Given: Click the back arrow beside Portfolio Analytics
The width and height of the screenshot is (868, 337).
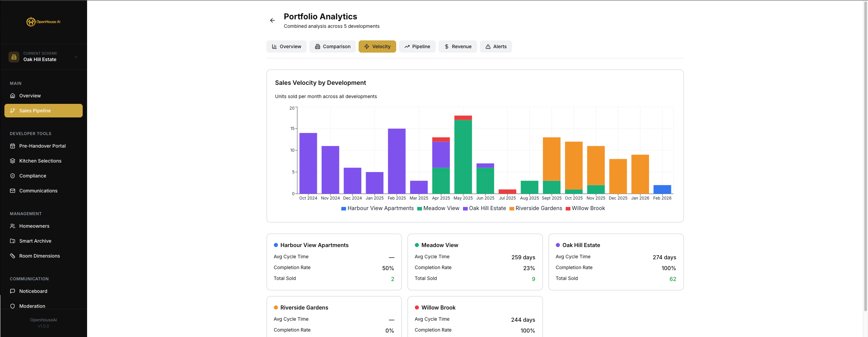Looking at the screenshot, I should [272, 21].
